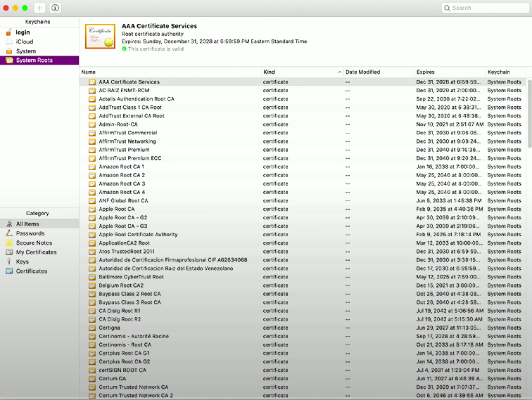Choose the Secure Notes category
Viewport: 532px width, 400px height.
(x=39, y=243)
